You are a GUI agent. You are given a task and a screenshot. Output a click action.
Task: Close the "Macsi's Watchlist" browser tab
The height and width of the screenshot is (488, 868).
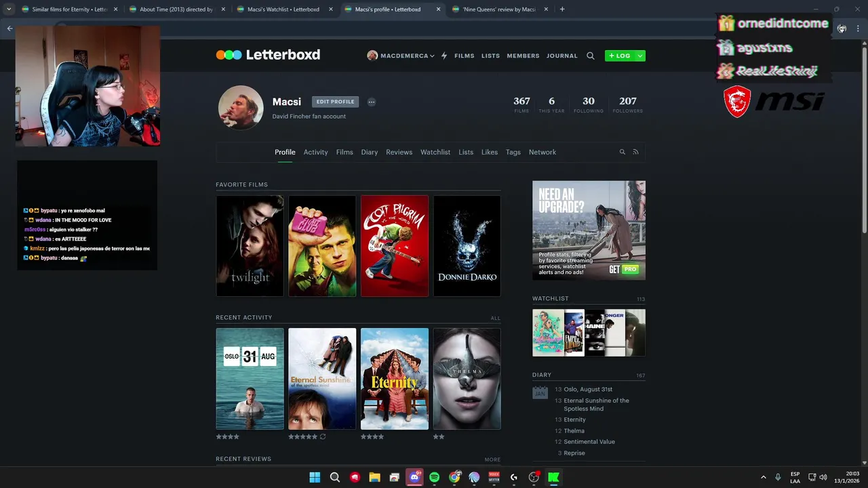coord(330,9)
